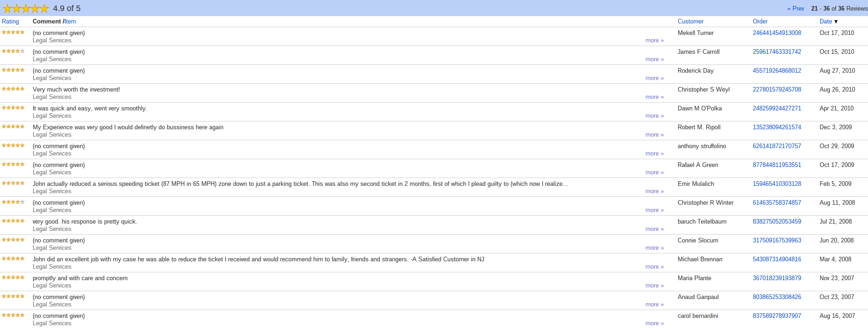Show more of Christopher S Weyl's review
868x328 pixels.
click(x=654, y=97)
